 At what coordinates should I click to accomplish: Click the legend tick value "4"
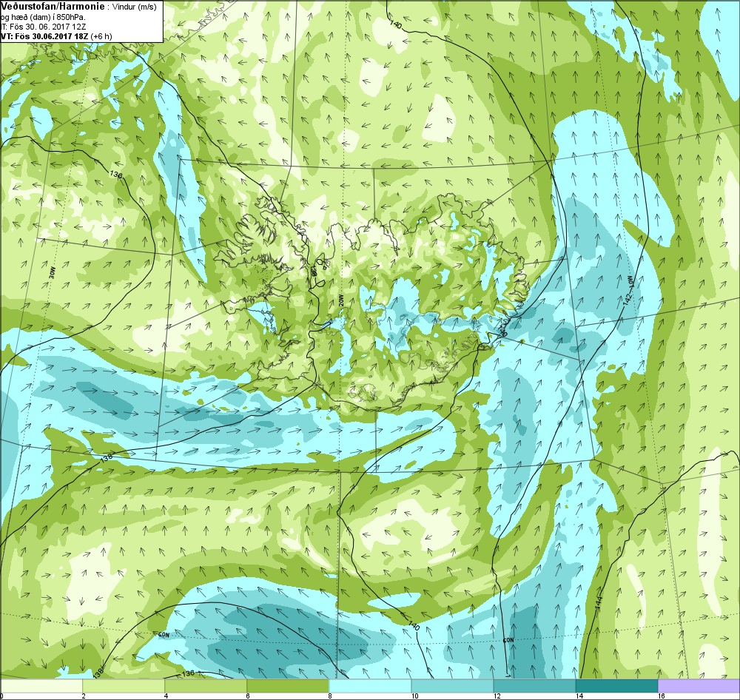(165, 696)
